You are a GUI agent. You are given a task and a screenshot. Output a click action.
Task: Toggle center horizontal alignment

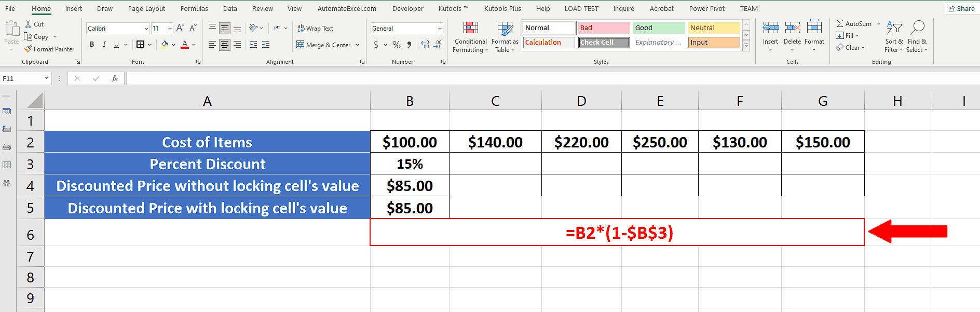(x=225, y=45)
